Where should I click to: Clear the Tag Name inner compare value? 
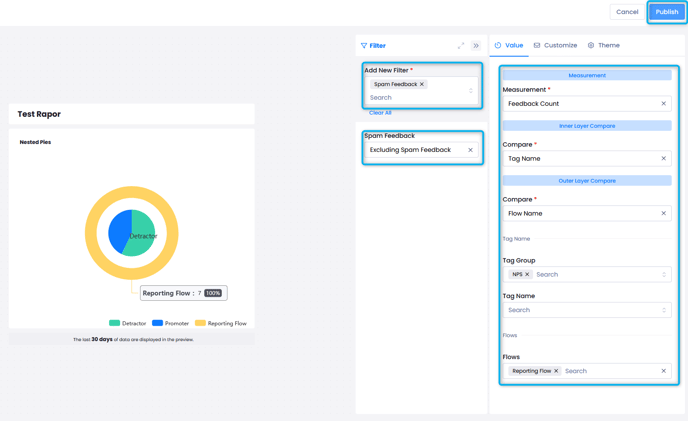click(x=663, y=158)
